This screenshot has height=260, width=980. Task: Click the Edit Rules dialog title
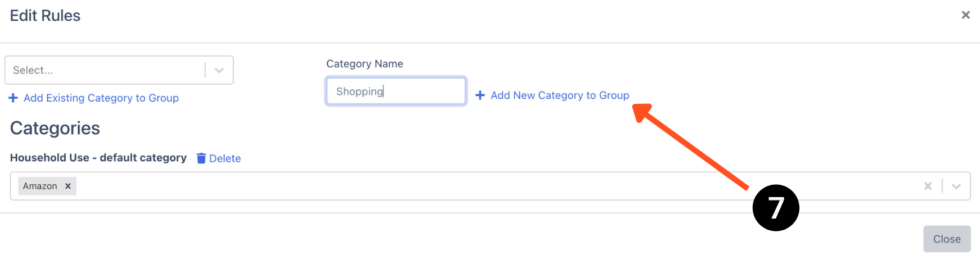click(x=45, y=16)
